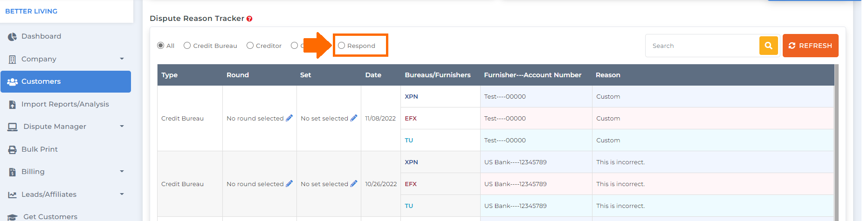This screenshot has width=868, height=221.
Task: Select the Creditor filter radio button
Action: pos(250,46)
